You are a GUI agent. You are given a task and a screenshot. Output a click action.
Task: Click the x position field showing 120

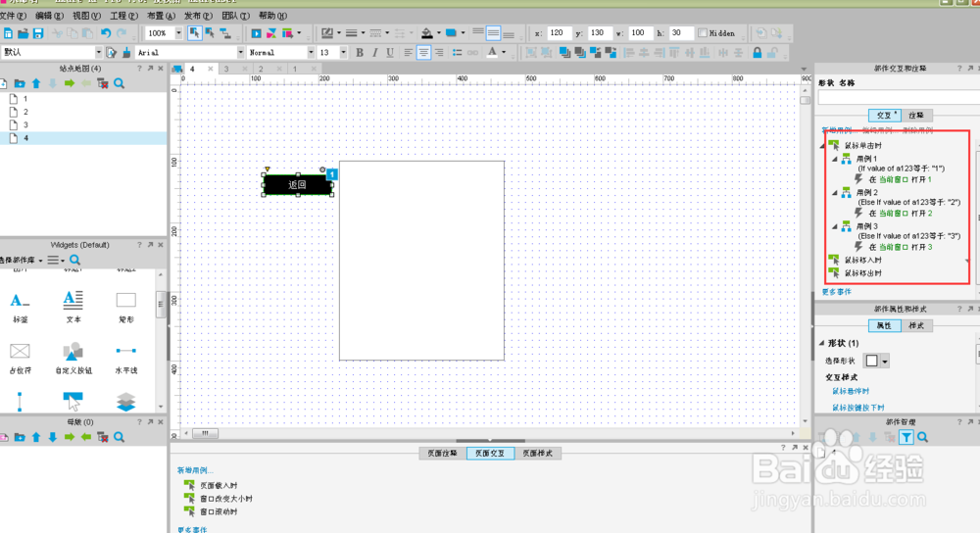point(558,33)
